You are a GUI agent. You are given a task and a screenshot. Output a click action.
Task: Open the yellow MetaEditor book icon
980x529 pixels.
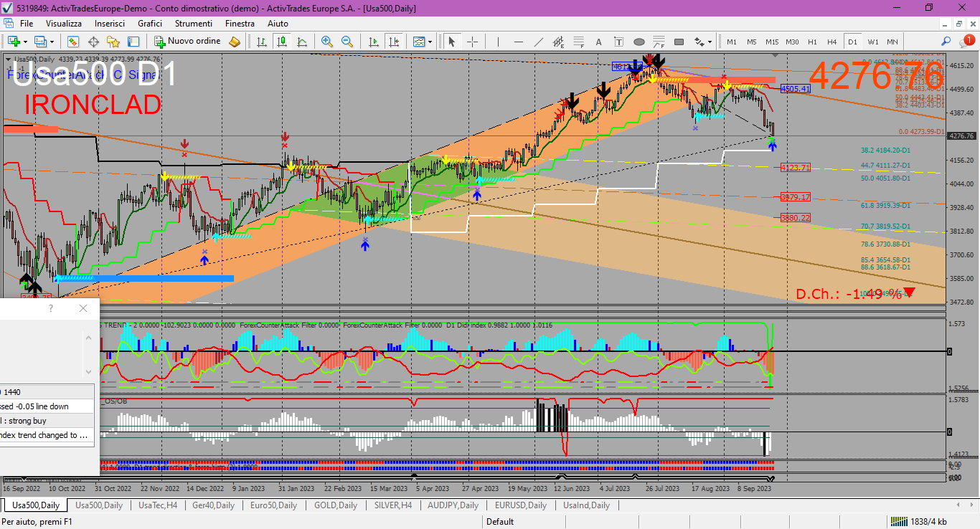(x=234, y=42)
